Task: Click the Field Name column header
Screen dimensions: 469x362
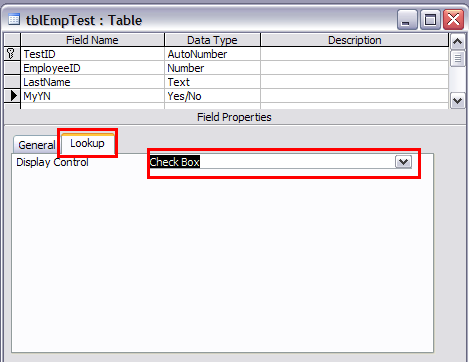Action: (92, 40)
